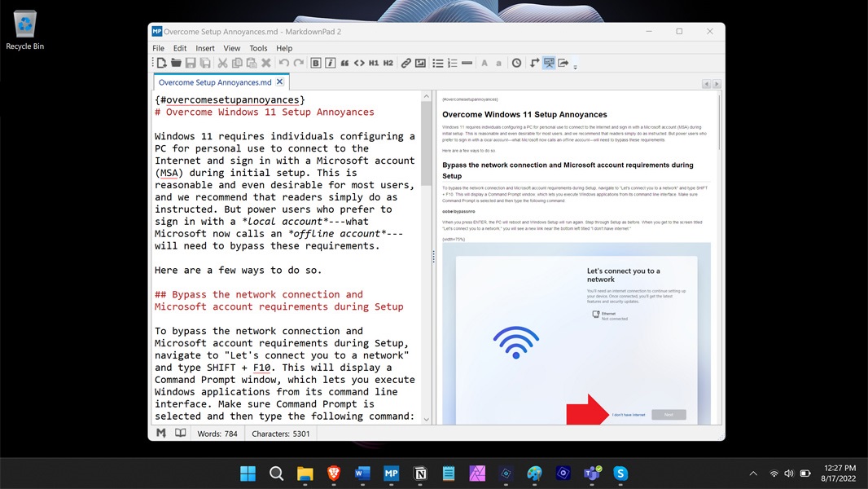Open the Tools menu
The width and height of the screenshot is (868, 489).
coord(258,48)
